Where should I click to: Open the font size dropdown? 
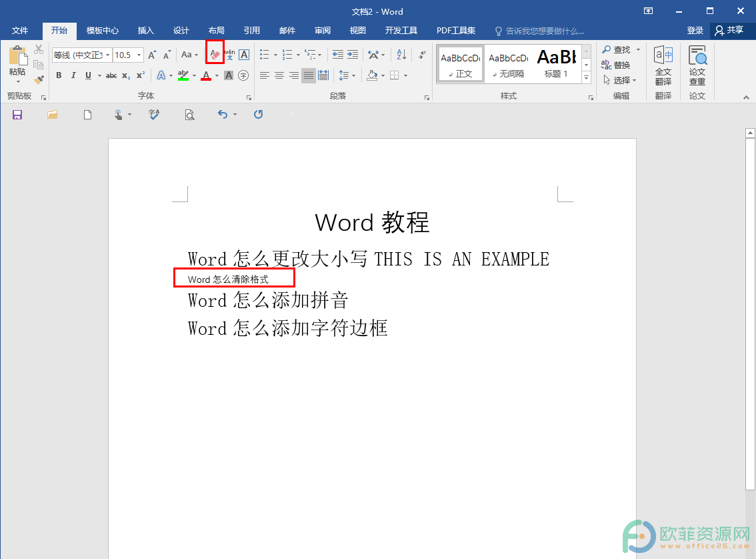[139, 55]
